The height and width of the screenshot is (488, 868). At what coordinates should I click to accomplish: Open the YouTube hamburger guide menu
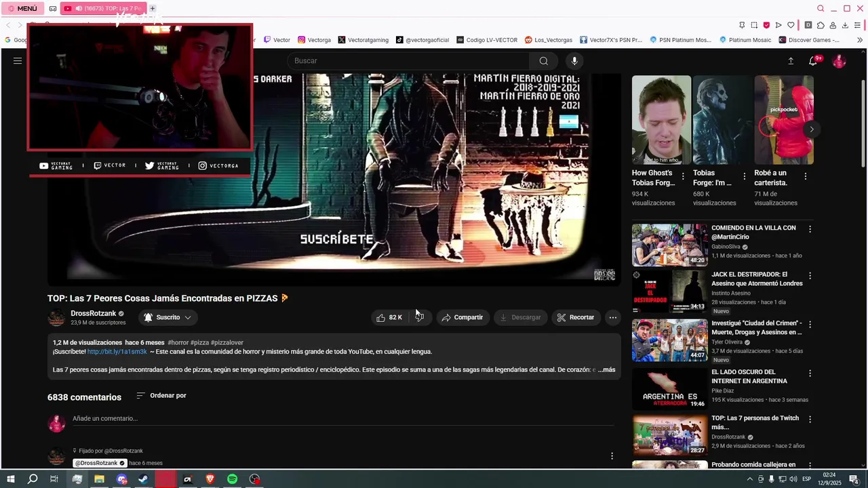click(18, 61)
